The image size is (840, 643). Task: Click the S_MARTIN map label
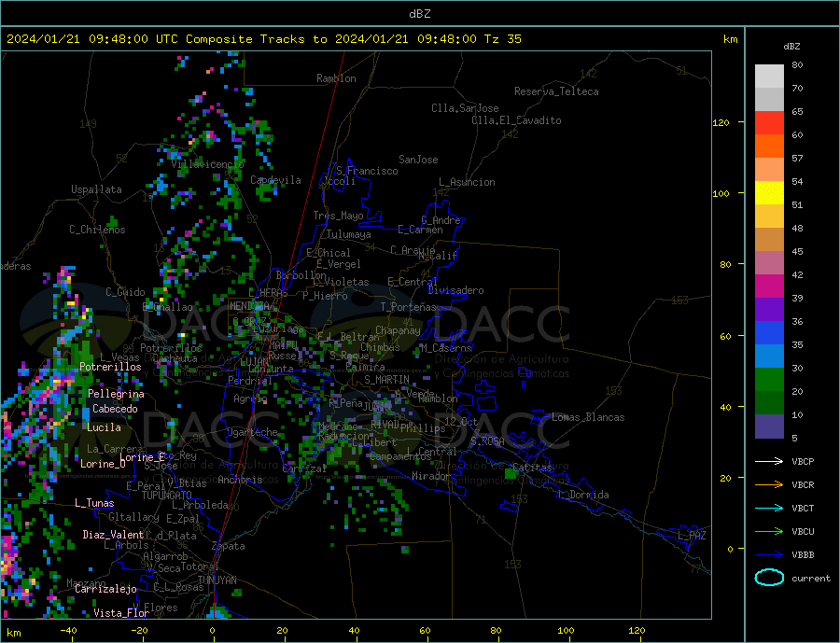coord(386,380)
